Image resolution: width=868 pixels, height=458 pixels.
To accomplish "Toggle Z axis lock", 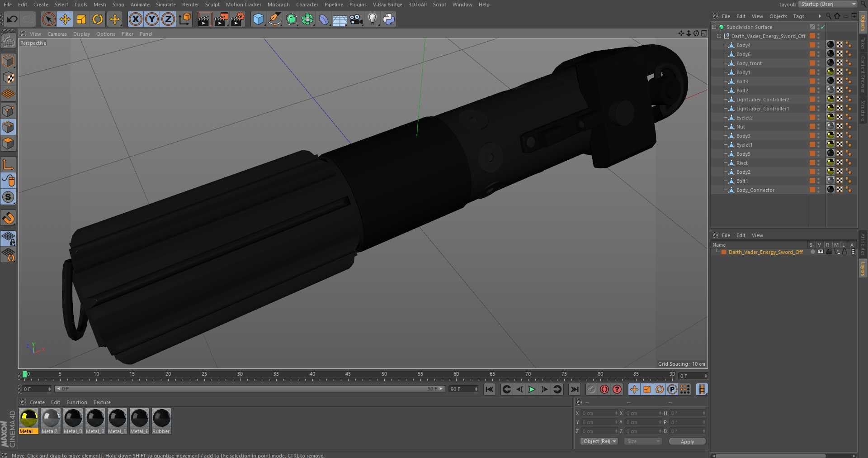I will pos(168,19).
